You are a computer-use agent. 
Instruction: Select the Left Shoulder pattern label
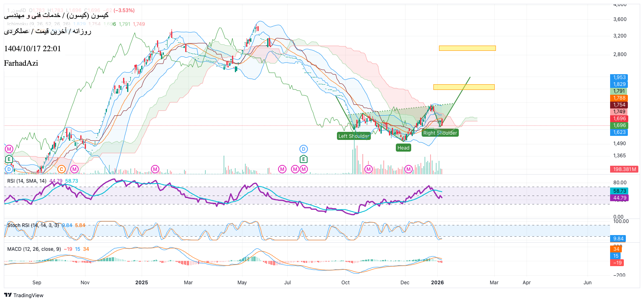point(353,136)
